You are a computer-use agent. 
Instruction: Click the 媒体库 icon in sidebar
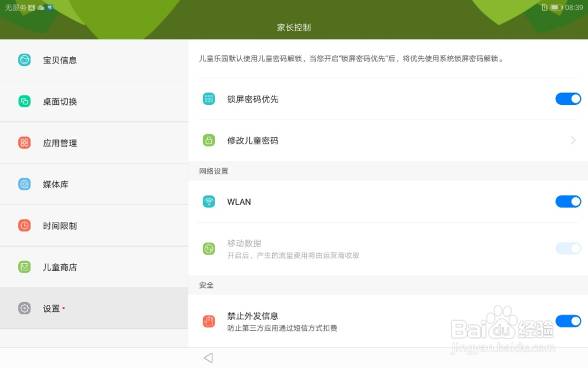point(24,184)
